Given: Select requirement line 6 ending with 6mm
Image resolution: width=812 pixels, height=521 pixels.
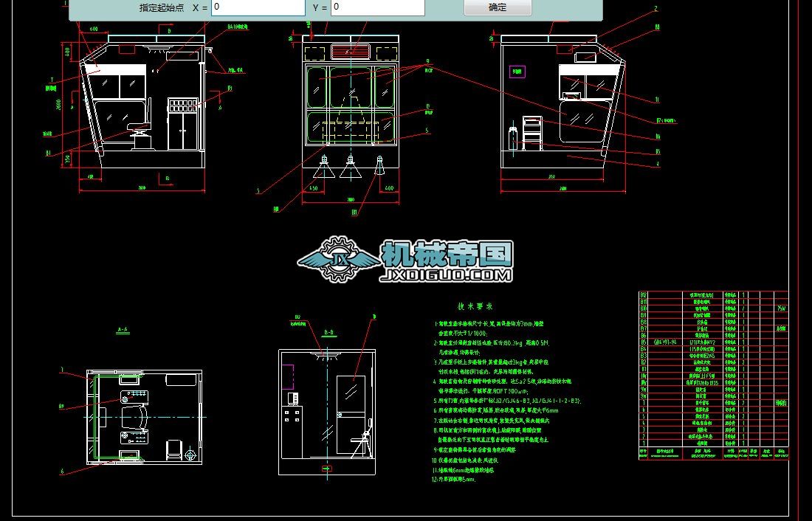Looking at the screenshot, I should 495,410.
